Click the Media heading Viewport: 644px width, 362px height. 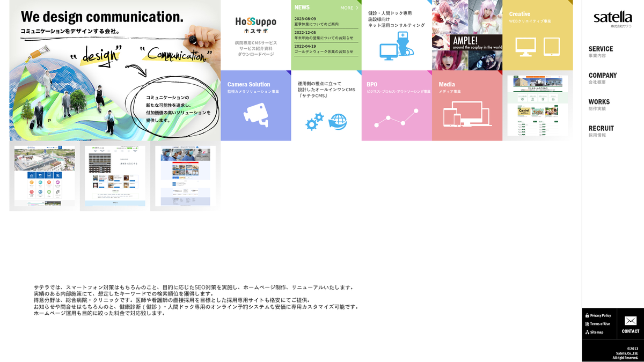(x=447, y=84)
